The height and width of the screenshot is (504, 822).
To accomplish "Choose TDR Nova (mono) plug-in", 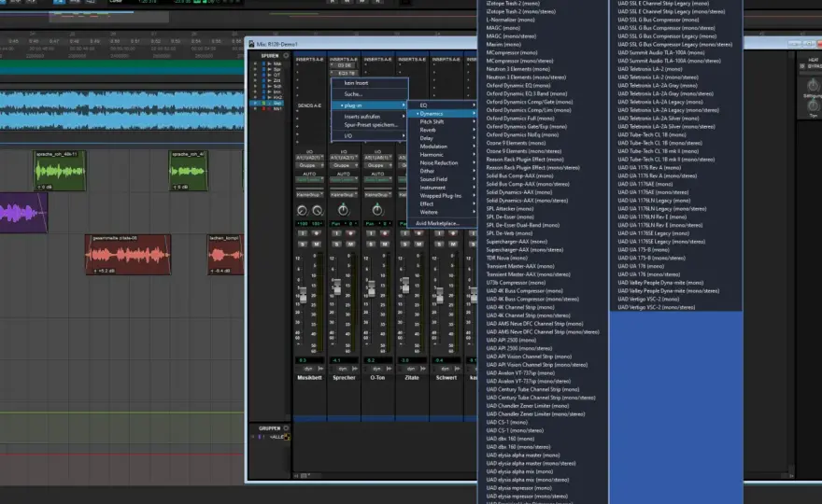I will (507, 258).
